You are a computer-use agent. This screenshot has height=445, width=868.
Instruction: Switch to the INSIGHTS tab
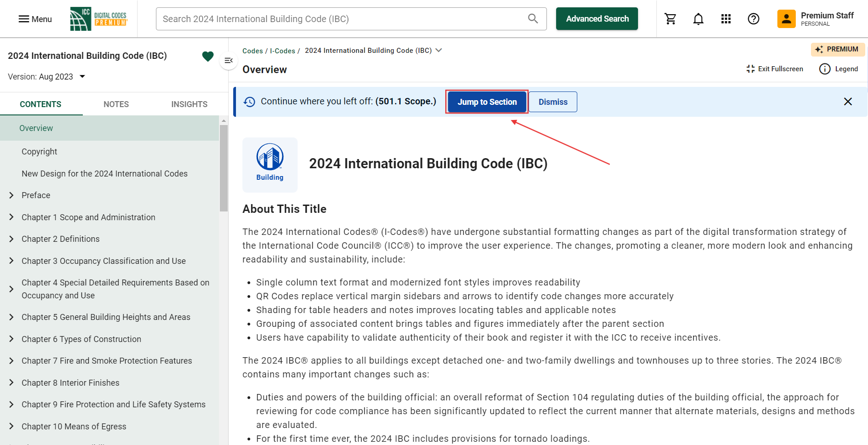pyautogui.click(x=189, y=104)
